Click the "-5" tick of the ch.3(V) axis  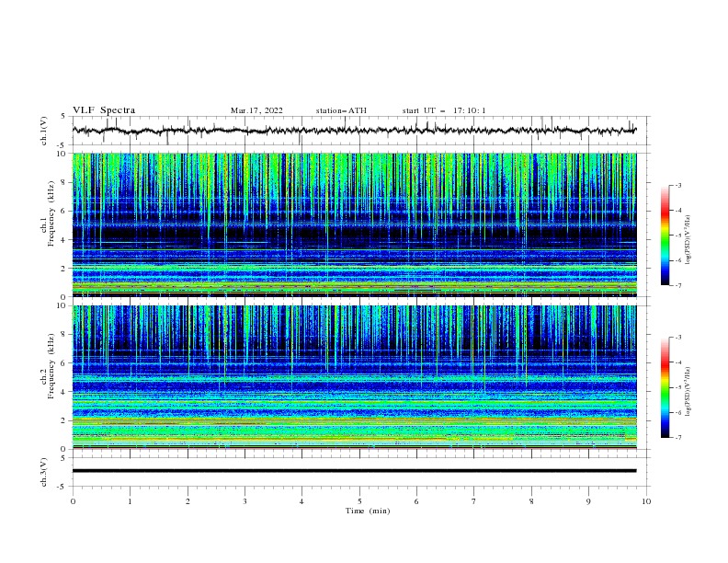(62, 487)
